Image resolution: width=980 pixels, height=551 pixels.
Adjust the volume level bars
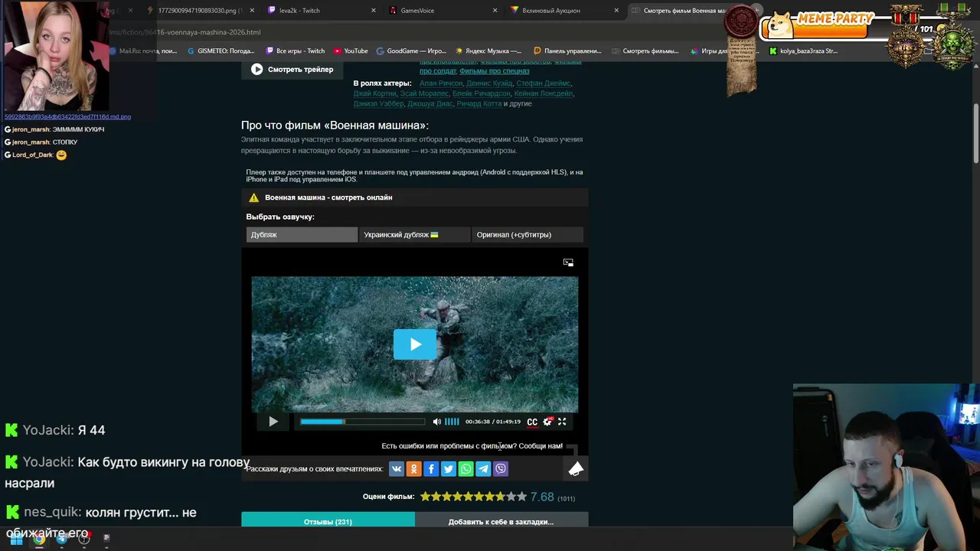452,422
